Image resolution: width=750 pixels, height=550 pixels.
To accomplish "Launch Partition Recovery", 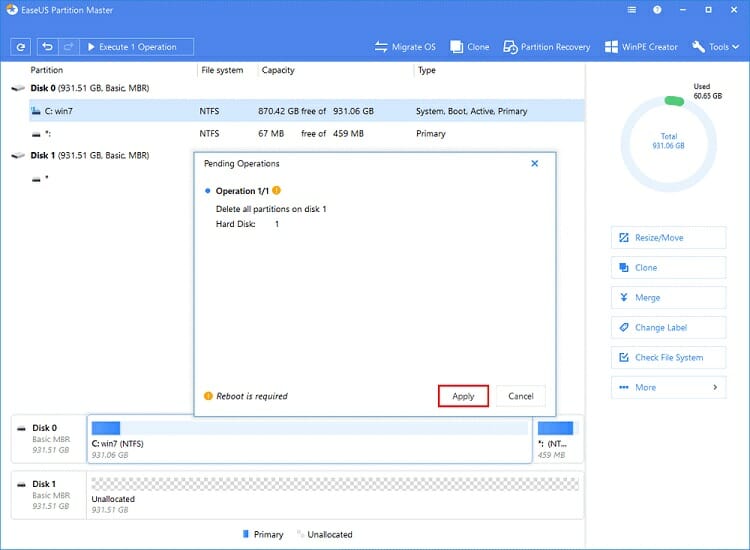I will (x=546, y=47).
